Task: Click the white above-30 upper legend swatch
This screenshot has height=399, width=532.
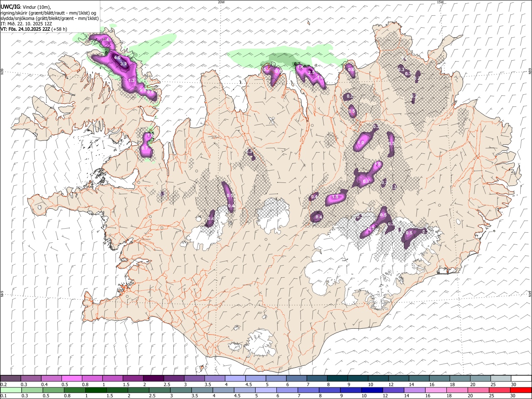Action: pyautogui.click(x=521, y=379)
